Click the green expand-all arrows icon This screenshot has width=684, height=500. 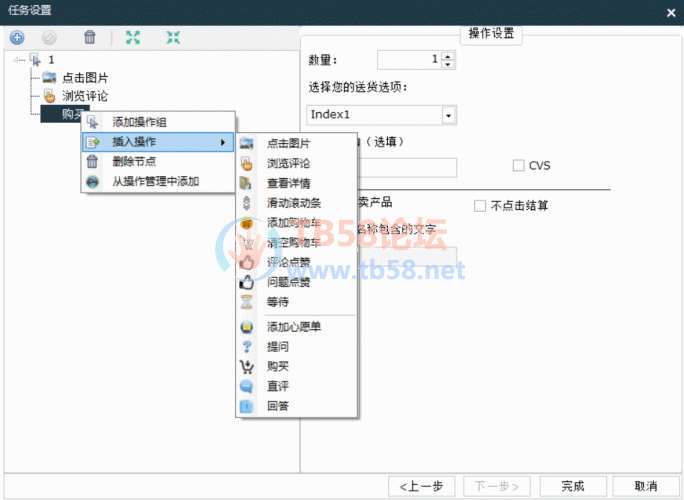tap(133, 38)
